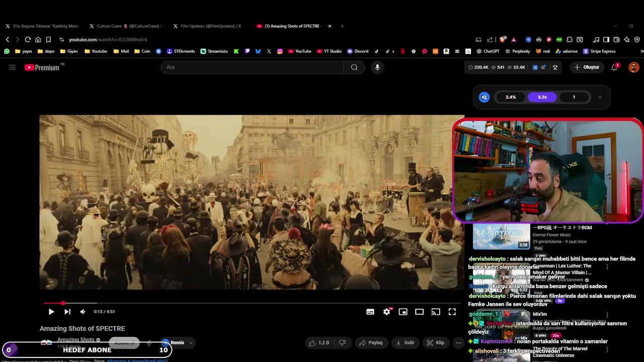The height and width of the screenshot is (362, 644).
Task: Click the Remix button
Action: [x=173, y=343]
